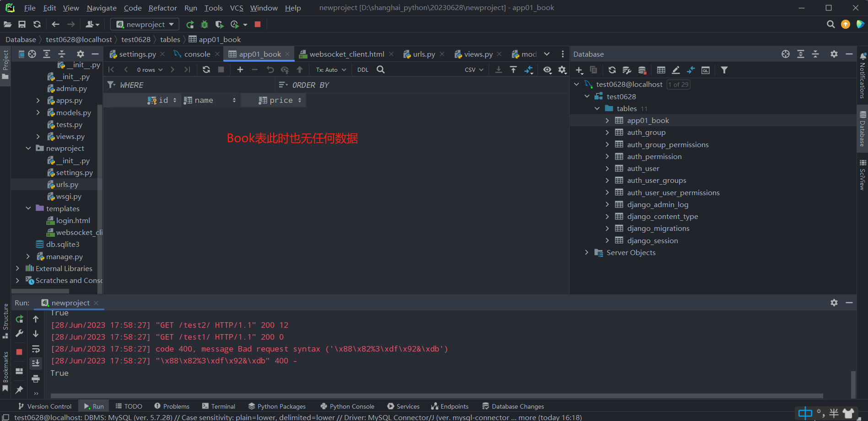Open Version Control tool window
Viewport: 868px width, 421px height.
point(44,406)
